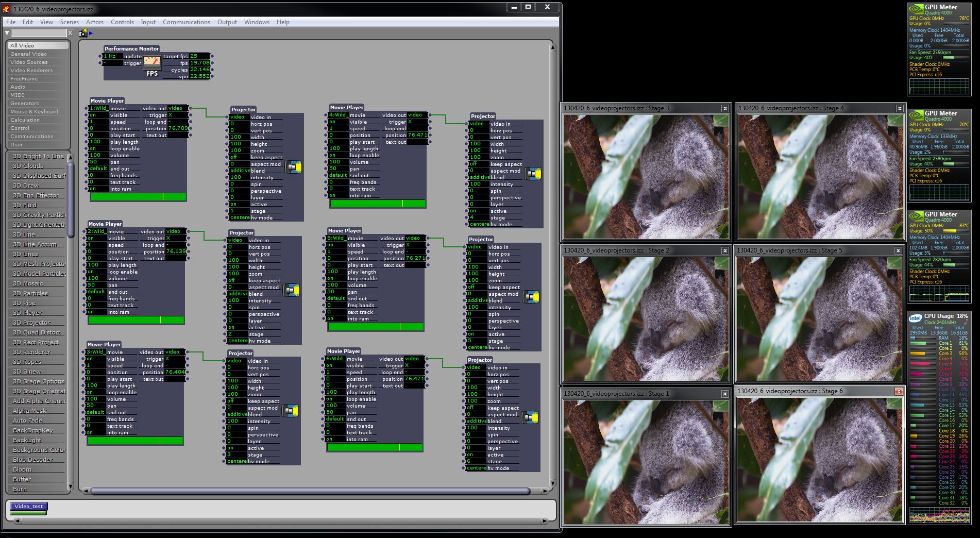
Task: Click the Intel logo in CPU Usage gadget
Action: [x=916, y=317]
